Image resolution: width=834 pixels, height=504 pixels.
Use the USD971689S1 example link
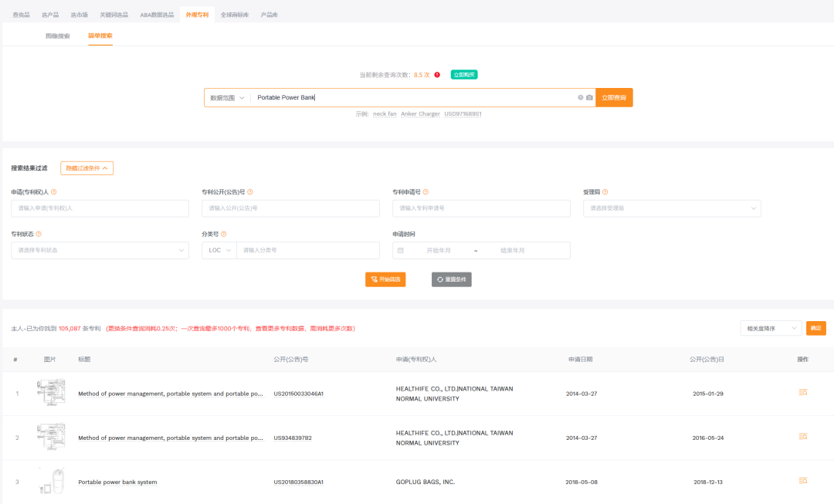[463, 113]
